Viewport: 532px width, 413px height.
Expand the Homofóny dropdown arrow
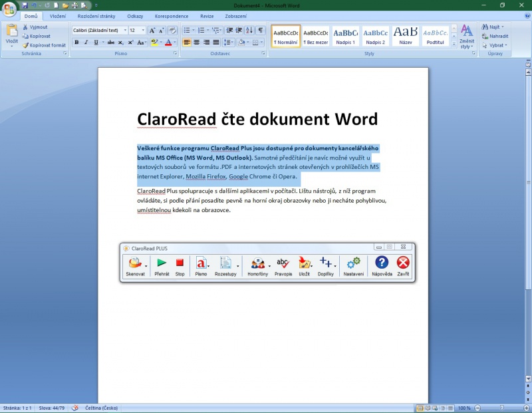[x=269, y=267]
